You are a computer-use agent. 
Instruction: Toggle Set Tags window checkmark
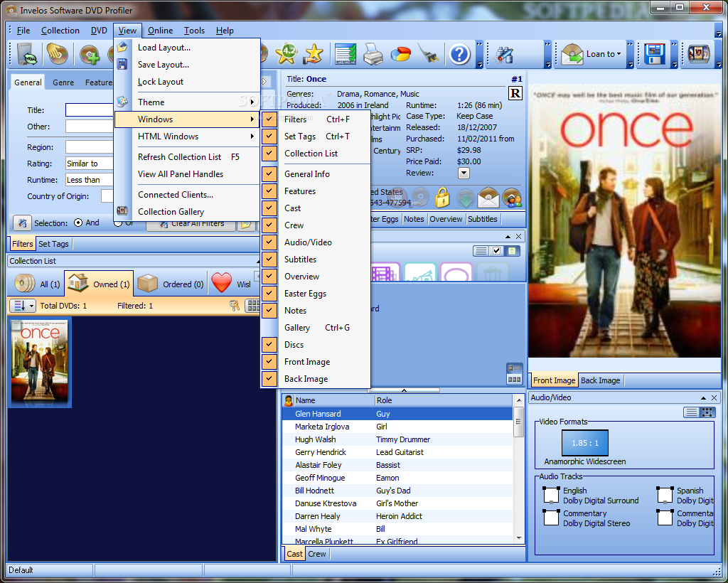tap(269, 136)
